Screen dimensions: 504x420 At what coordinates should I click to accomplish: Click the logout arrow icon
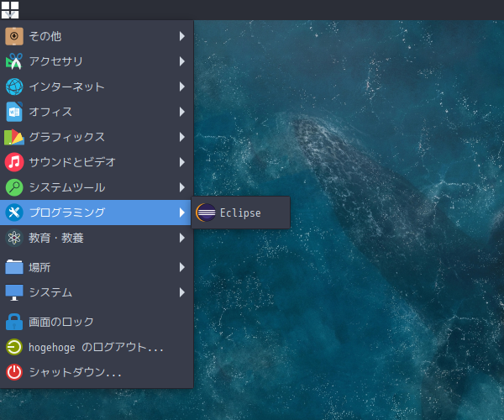point(14,347)
